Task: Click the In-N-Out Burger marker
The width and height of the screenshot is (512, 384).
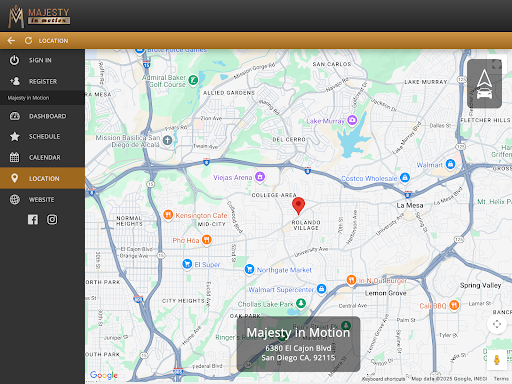Action: point(351,280)
